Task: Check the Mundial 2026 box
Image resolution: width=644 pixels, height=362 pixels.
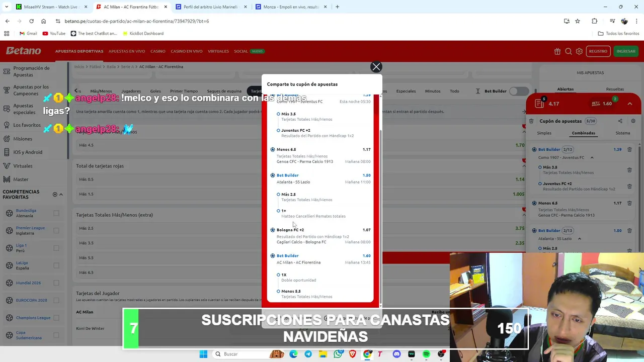Action: tap(56, 283)
